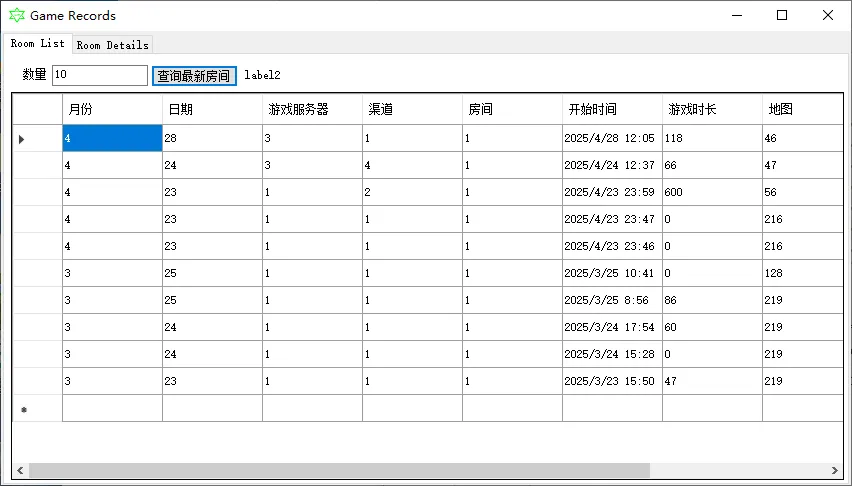Maximize the Game Records window
Image resolution: width=852 pixels, height=486 pixels.
(x=782, y=15)
